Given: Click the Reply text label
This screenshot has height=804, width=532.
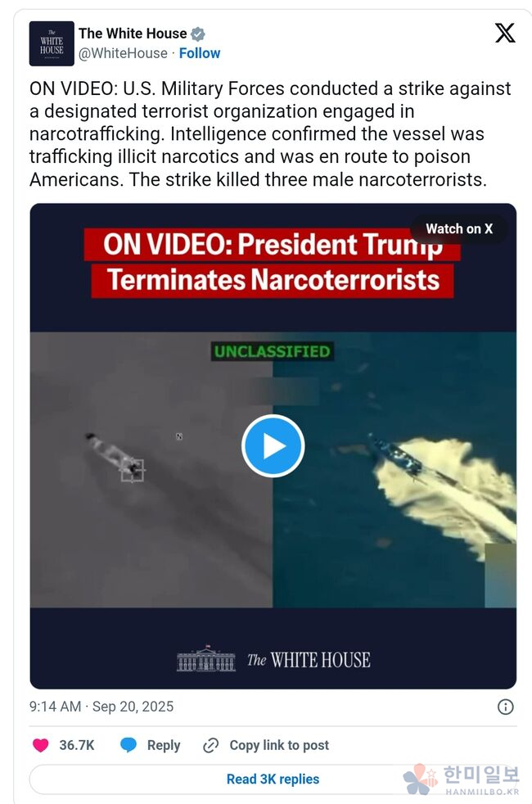Looking at the screenshot, I should coord(164,745).
